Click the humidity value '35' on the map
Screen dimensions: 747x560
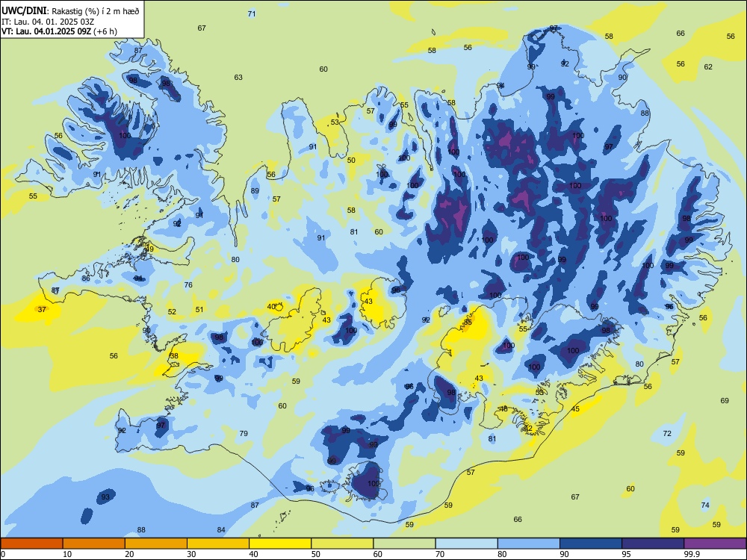pos(468,323)
